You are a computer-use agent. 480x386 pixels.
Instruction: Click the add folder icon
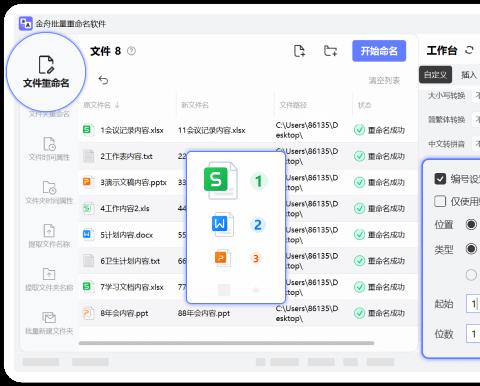[330, 51]
